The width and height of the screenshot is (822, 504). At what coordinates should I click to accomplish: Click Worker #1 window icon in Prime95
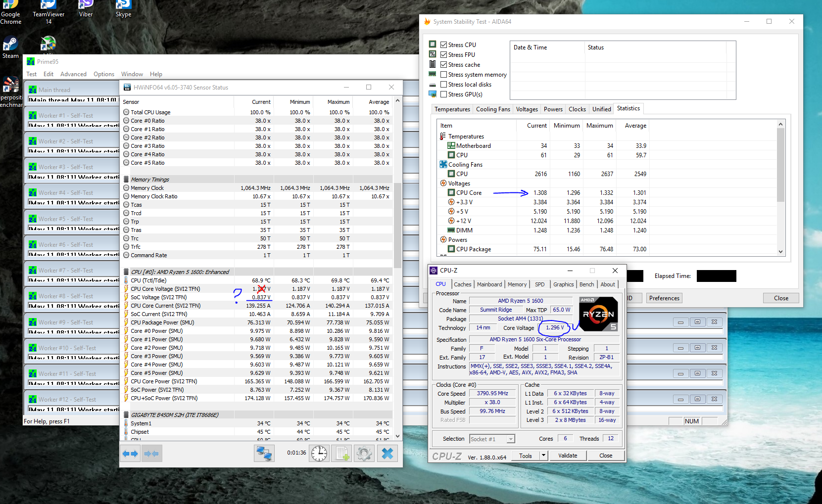tap(33, 116)
